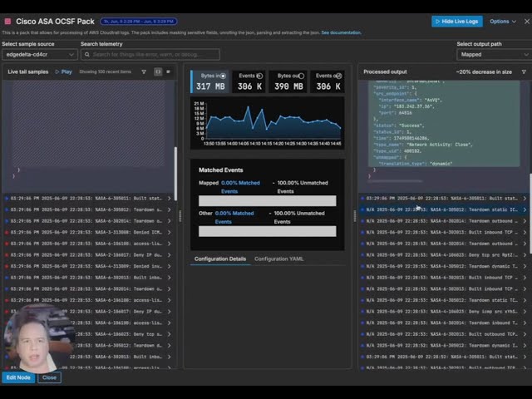
Task: Start Live tail with the Play button
Action: (64, 72)
